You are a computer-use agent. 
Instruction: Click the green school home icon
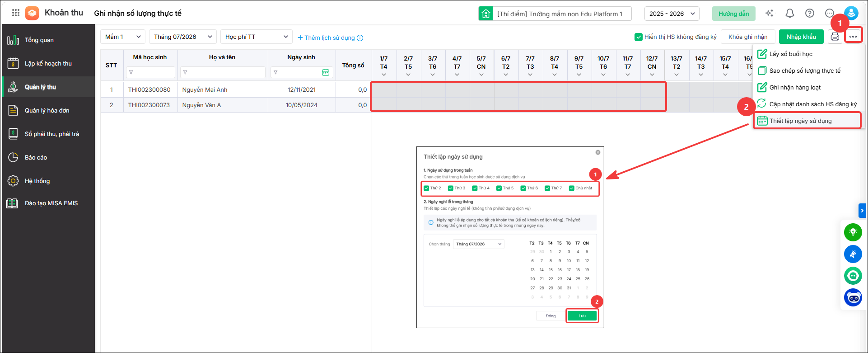485,14
